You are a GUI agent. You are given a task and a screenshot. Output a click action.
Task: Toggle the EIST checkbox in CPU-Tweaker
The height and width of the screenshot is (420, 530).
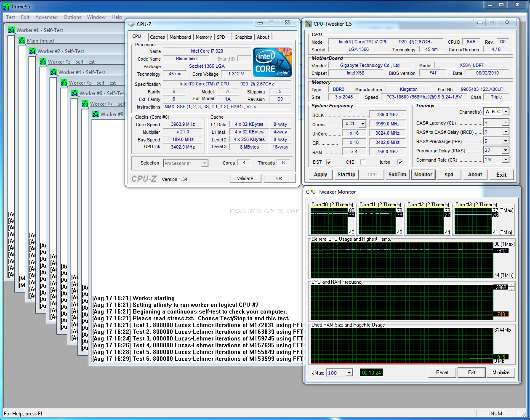click(329, 162)
